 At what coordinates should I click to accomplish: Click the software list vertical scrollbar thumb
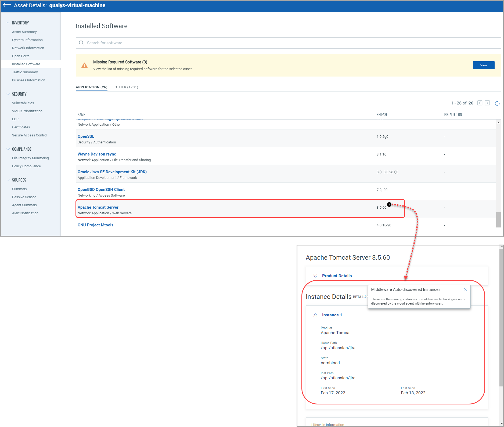click(x=498, y=220)
